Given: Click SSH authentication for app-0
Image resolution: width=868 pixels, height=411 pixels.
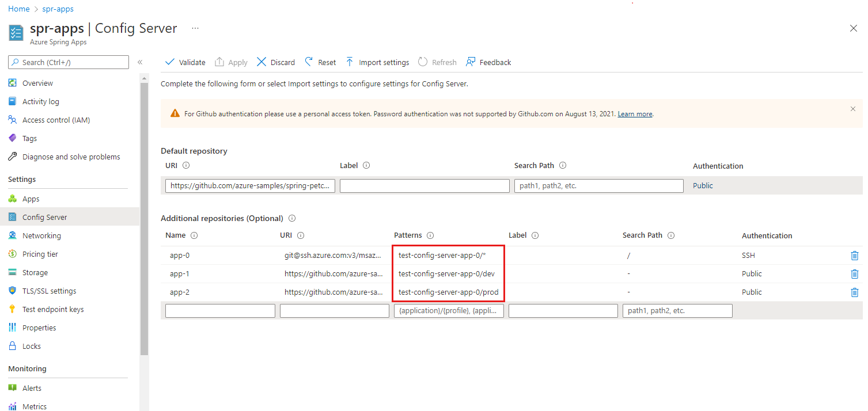Looking at the screenshot, I should (748, 256).
